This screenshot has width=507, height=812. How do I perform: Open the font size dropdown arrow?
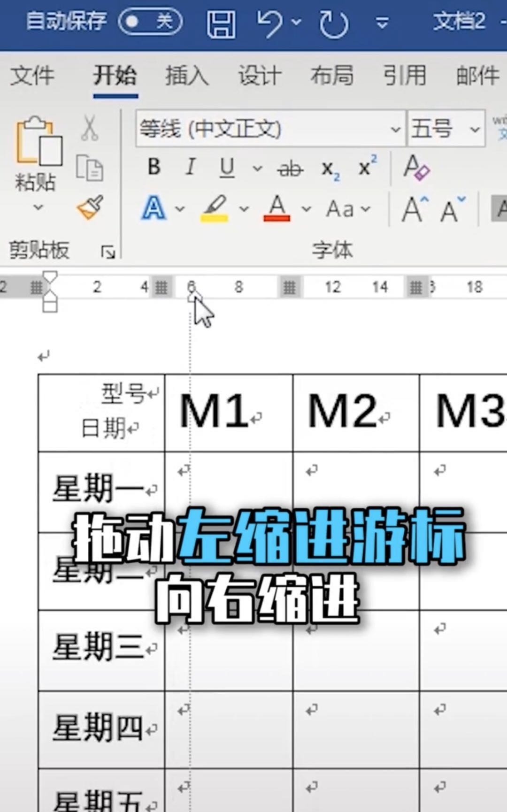[476, 129]
